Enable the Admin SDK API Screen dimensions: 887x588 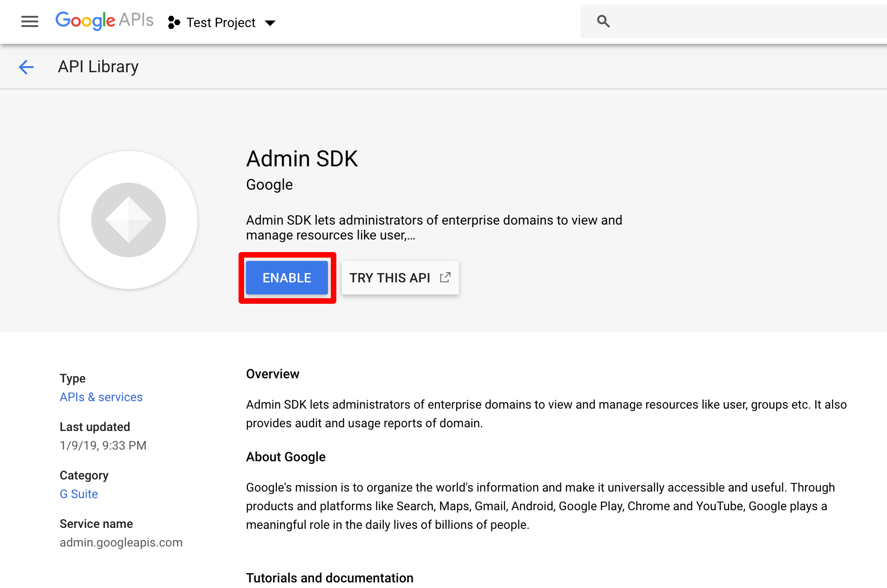pos(287,278)
